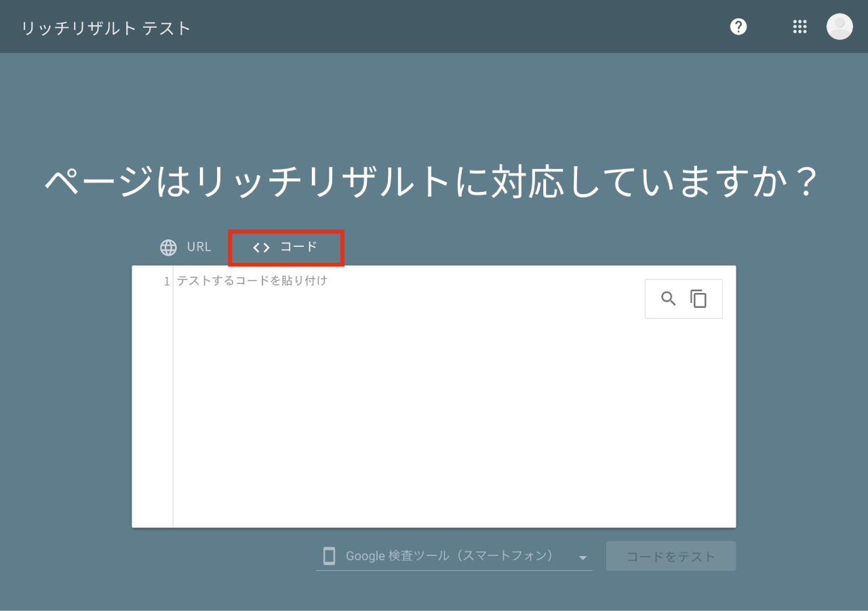Switch to the コード tab

click(x=285, y=248)
